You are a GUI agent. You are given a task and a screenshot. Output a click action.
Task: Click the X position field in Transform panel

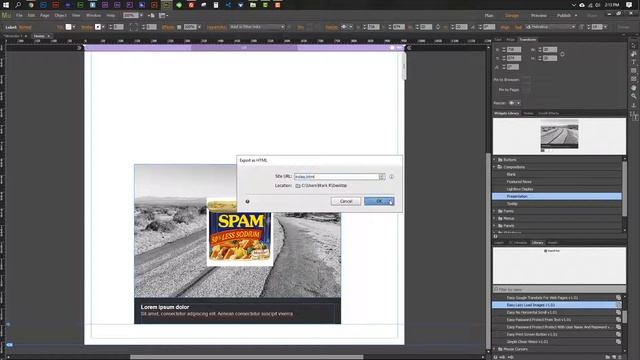[513, 50]
